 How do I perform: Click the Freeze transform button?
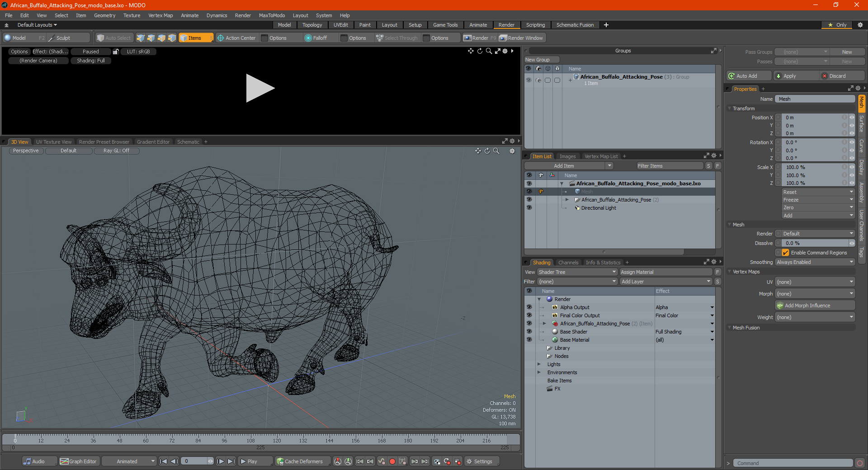coord(818,200)
